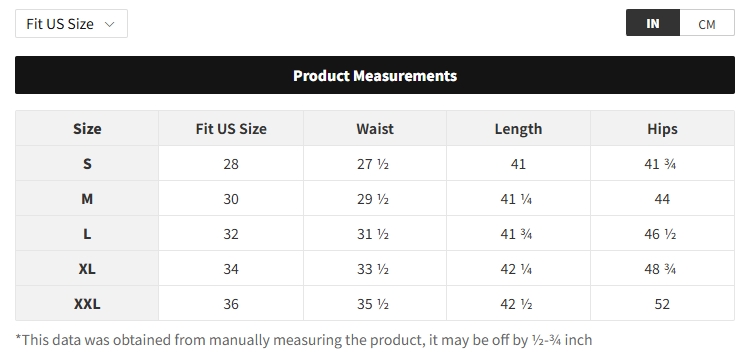Click the Product Measurements header bar
The width and height of the screenshot is (750, 361).
375,75
